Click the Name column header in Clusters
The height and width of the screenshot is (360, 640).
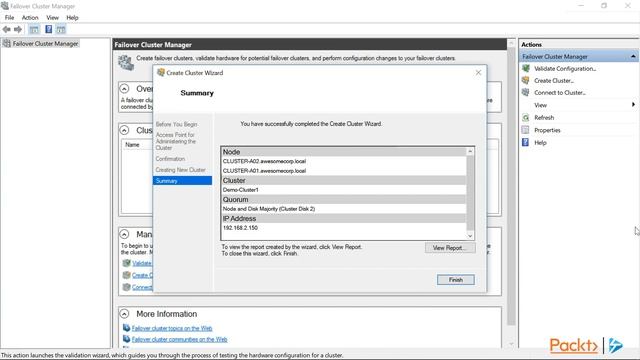tap(132, 144)
